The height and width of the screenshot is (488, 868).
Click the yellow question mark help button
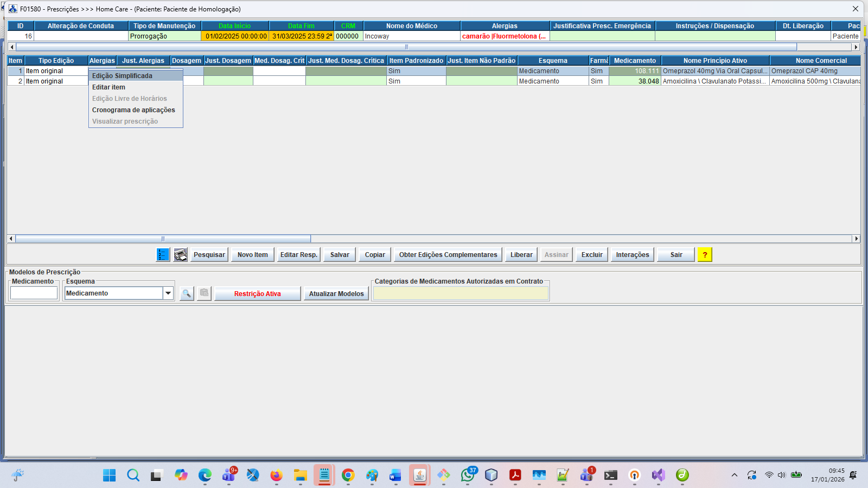click(x=705, y=255)
